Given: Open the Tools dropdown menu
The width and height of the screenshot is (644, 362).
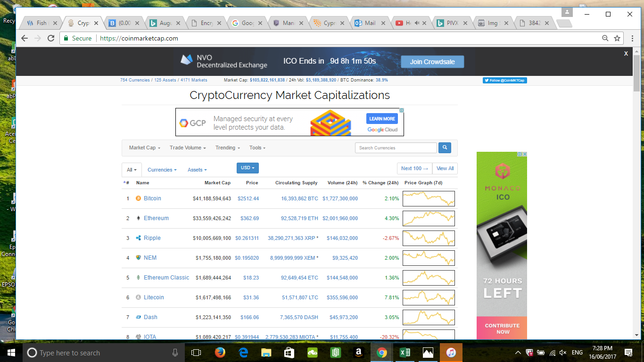Looking at the screenshot, I should [257, 148].
